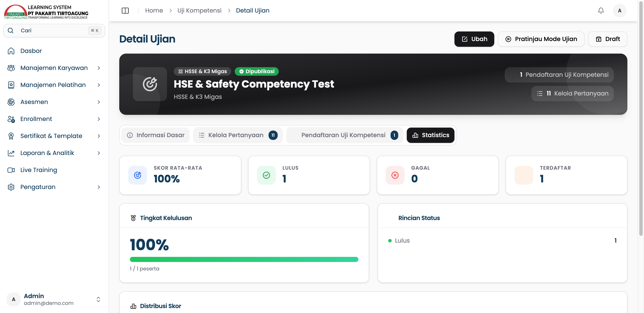Select the Statistics tab
Viewport: 644px width, 313px height.
pos(430,135)
